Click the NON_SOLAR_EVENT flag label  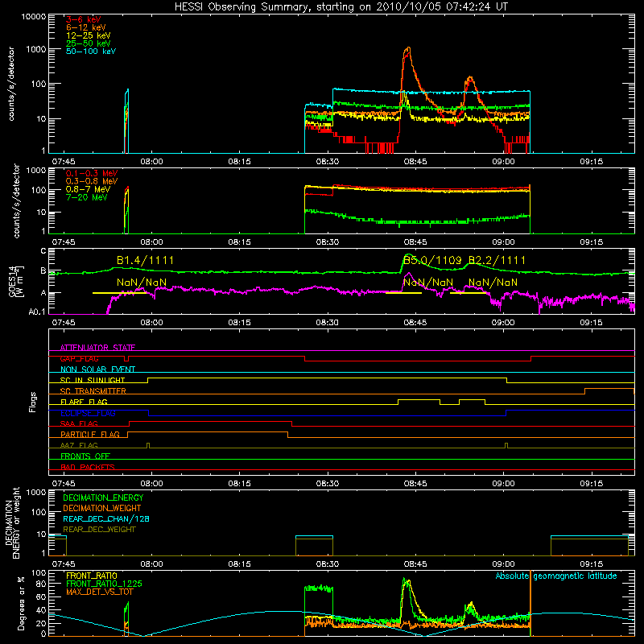97,369
